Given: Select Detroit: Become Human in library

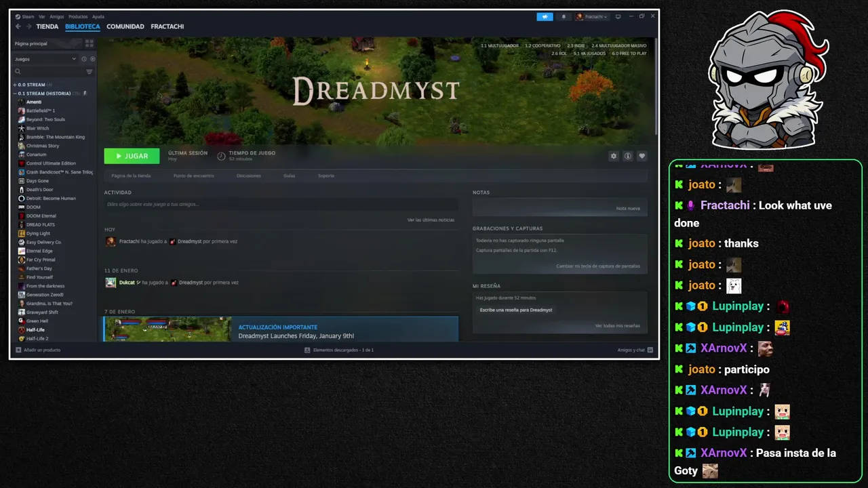Looking at the screenshot, I should (51, 198).
